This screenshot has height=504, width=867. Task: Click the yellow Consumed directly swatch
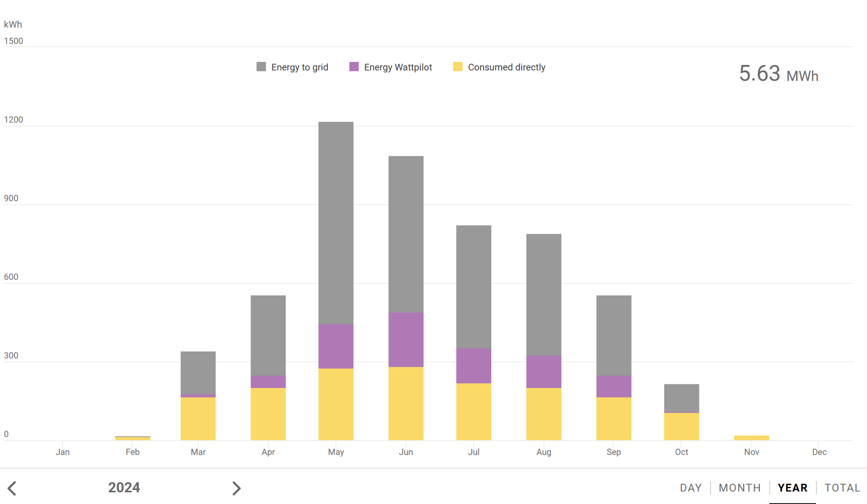pos(458,67)
